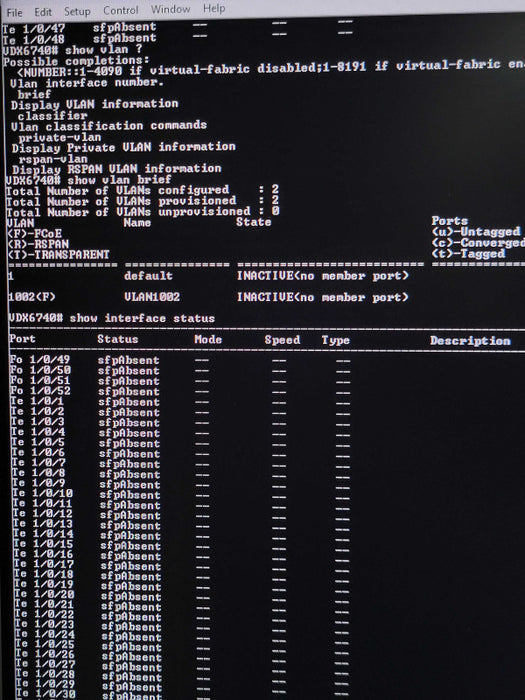Click the Te 1/0/10 port entry
This screenshot has width=525, height=700.
[43, 493]
